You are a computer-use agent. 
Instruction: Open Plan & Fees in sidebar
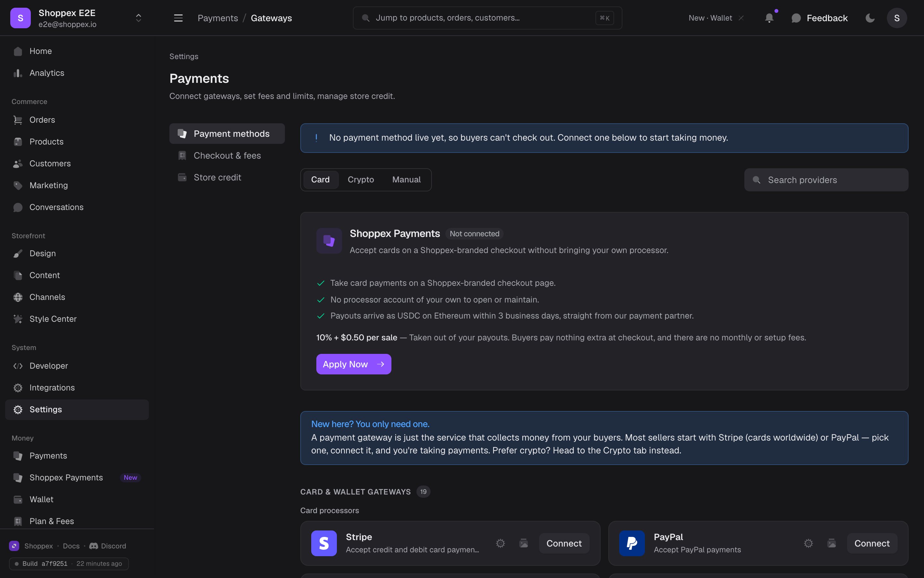point(77,521)
